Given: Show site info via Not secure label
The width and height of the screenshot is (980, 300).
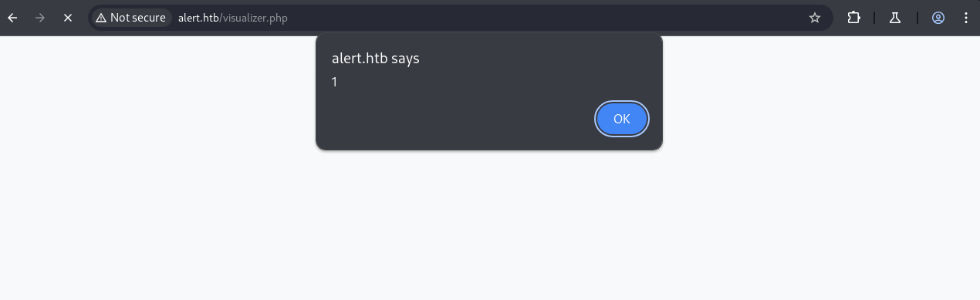Looking at the screenshot, I should click(137, 17).
